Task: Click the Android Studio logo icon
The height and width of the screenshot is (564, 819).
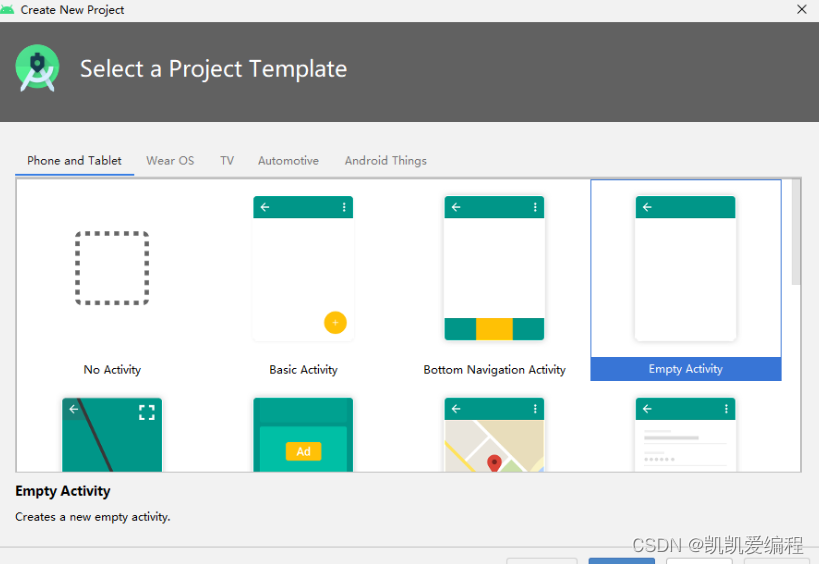Action: click(x=37, y=68)
